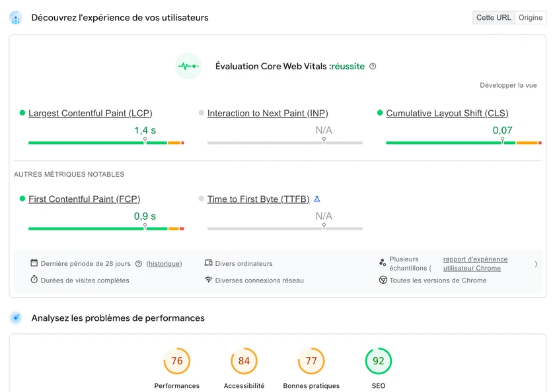Click the Divers ordinateurs devices icon
Viewport: 555px width, 392px height.
click(209, 263)
